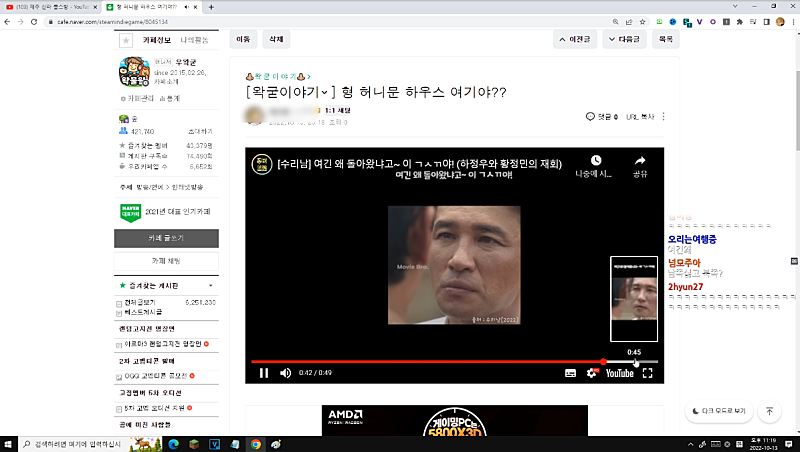Click the browser back arrow
800x452 pixels.
(7, 22)
